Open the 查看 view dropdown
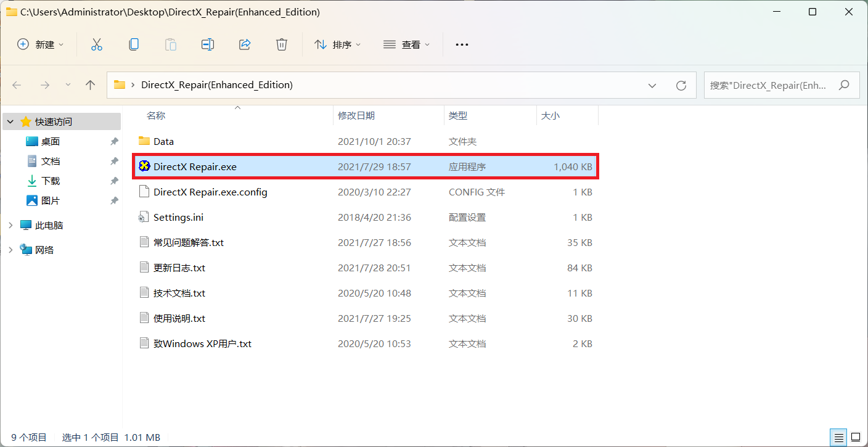This screenshot has width=868, height=447. 407,44
